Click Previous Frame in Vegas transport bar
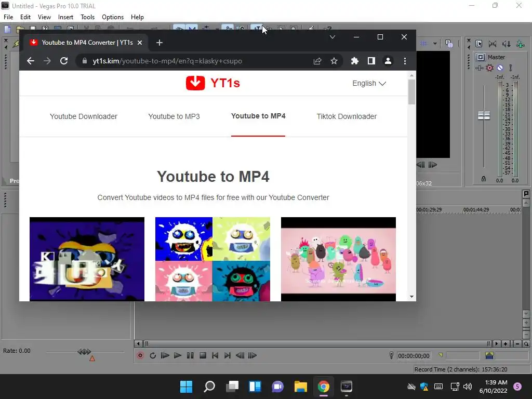 point(240,355)
